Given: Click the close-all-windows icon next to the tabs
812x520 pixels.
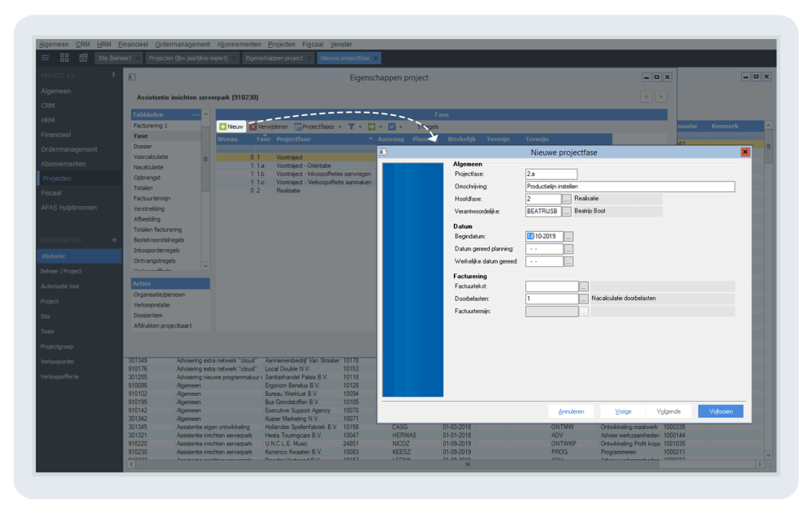Looking at the screenshot, I should (83, 58).
